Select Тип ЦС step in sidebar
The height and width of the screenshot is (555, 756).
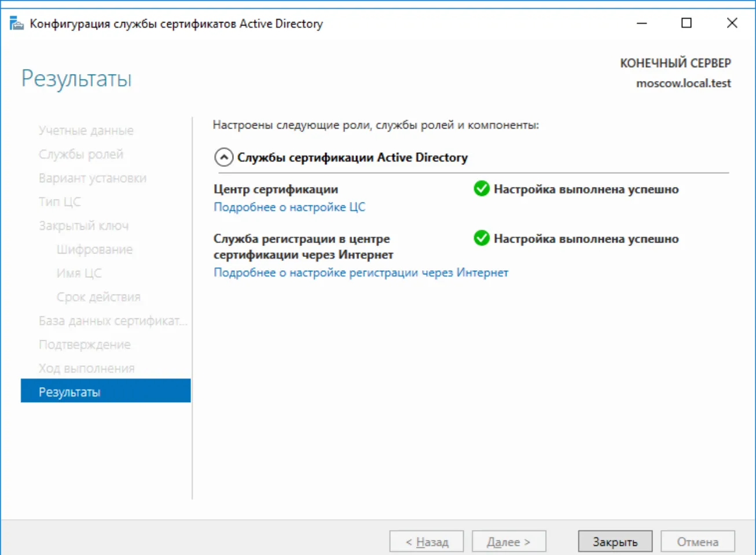tap(60, 202)
